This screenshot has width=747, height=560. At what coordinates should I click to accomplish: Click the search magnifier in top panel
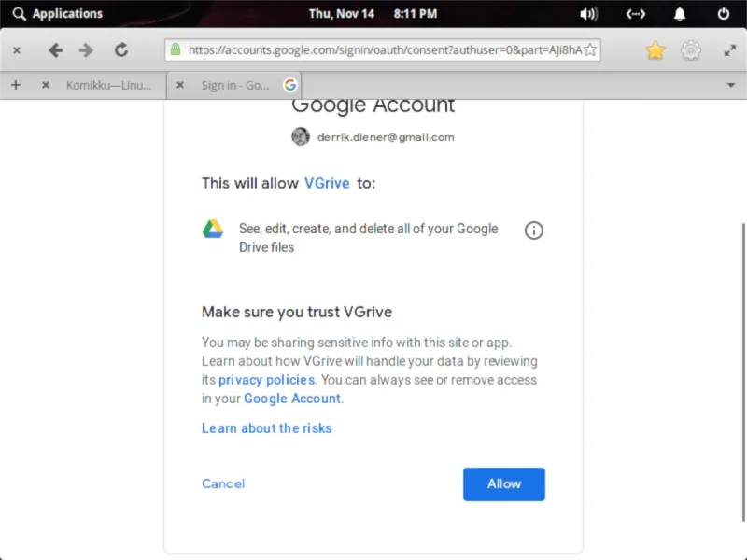(x=19, y=13)
